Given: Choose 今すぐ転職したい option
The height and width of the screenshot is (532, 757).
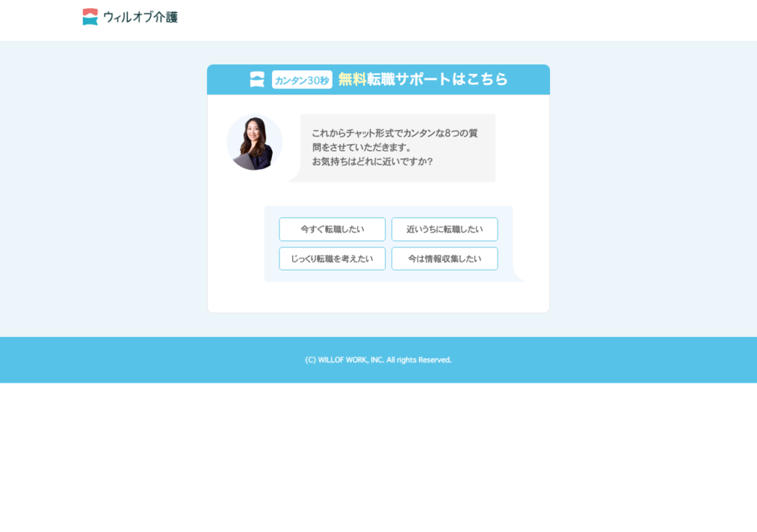Looking at the screenshot, I should [x=332, y=229].
